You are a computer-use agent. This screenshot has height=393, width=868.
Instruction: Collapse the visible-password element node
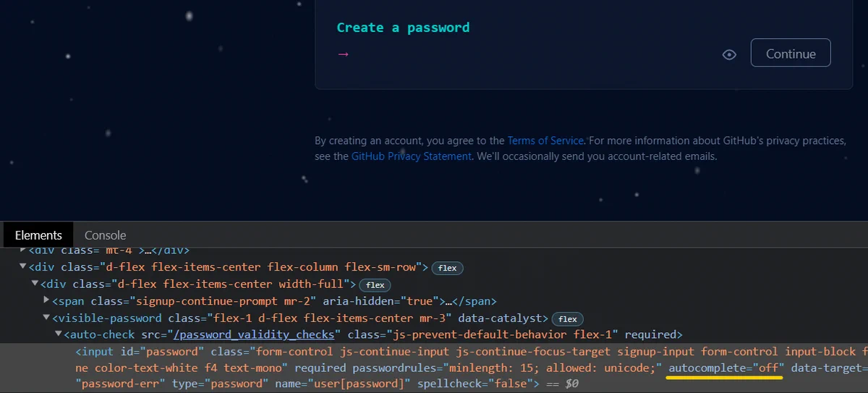46,318
